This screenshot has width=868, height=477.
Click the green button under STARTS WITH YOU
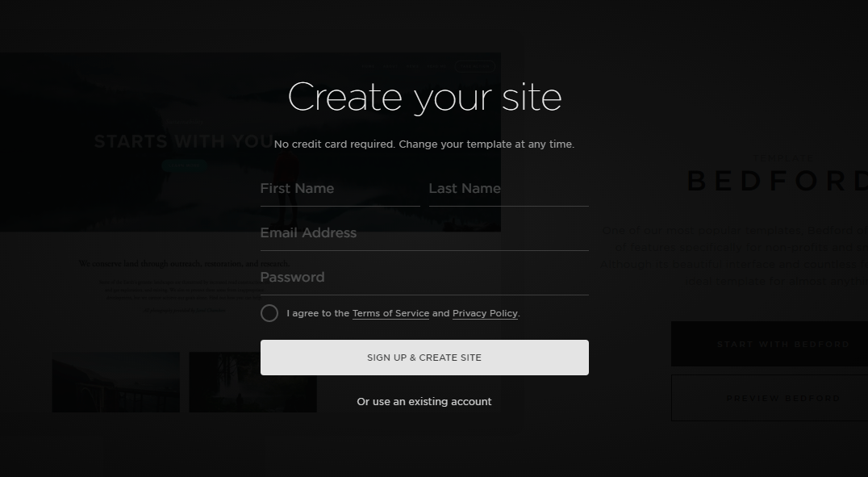point(184,164)
